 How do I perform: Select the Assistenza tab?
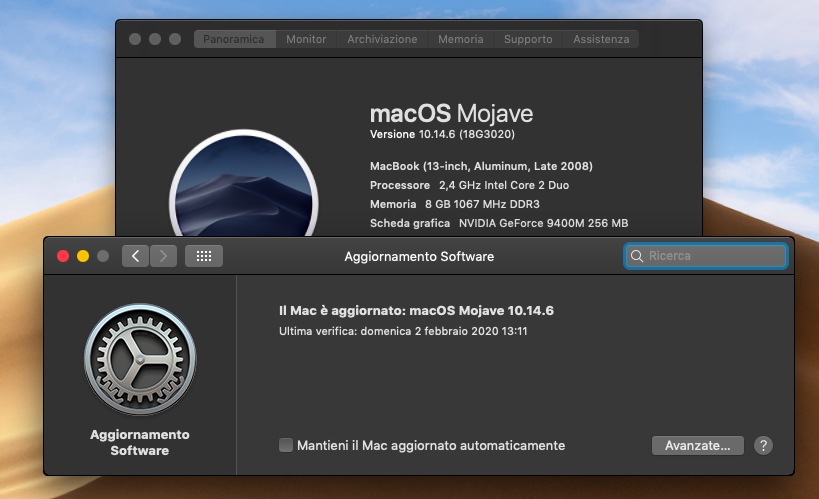click(601, 39)
